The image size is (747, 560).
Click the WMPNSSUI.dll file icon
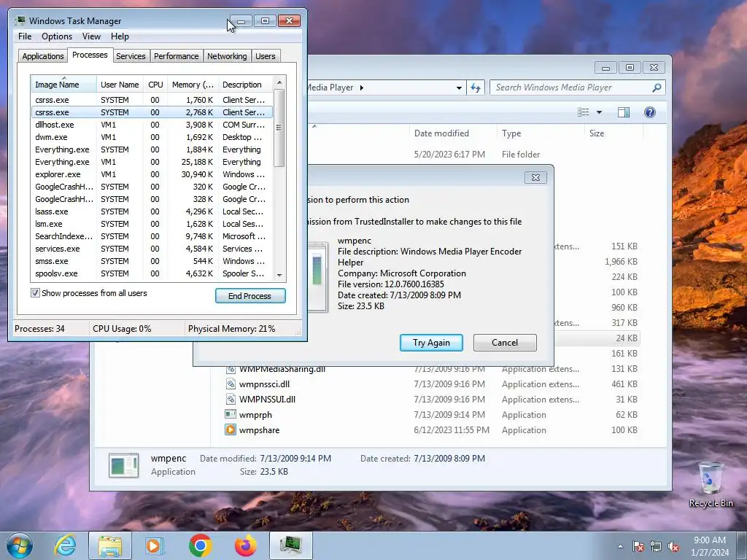(x=230, y=399)
